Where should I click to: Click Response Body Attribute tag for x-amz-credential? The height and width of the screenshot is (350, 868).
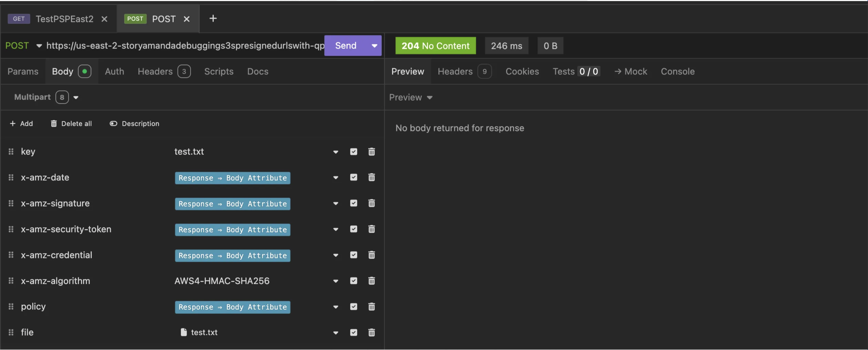pyautogui.click(x=233, y=255)
